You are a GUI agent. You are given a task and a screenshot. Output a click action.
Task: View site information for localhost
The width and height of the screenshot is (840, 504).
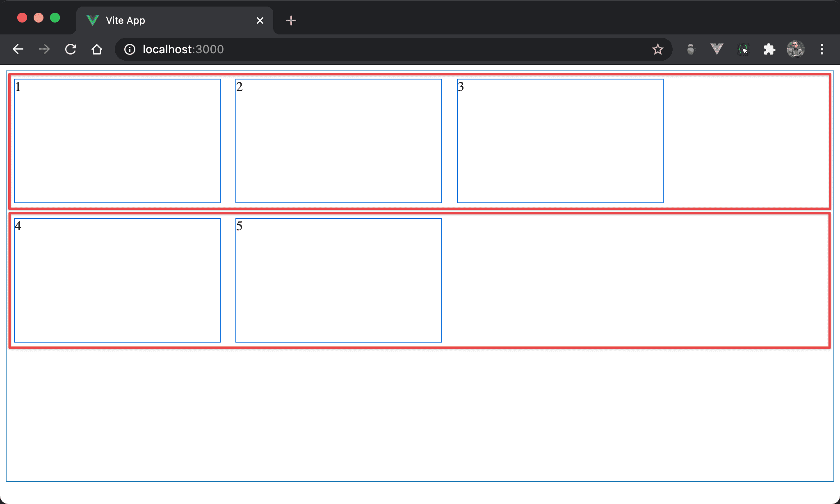pos(130,49)
